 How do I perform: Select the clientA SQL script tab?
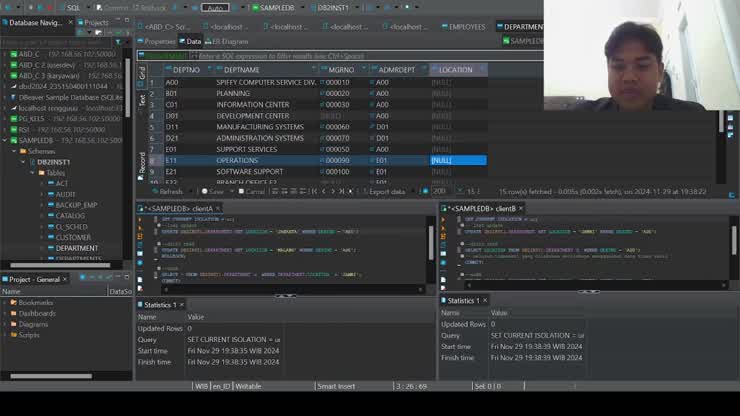pos(182,208)
